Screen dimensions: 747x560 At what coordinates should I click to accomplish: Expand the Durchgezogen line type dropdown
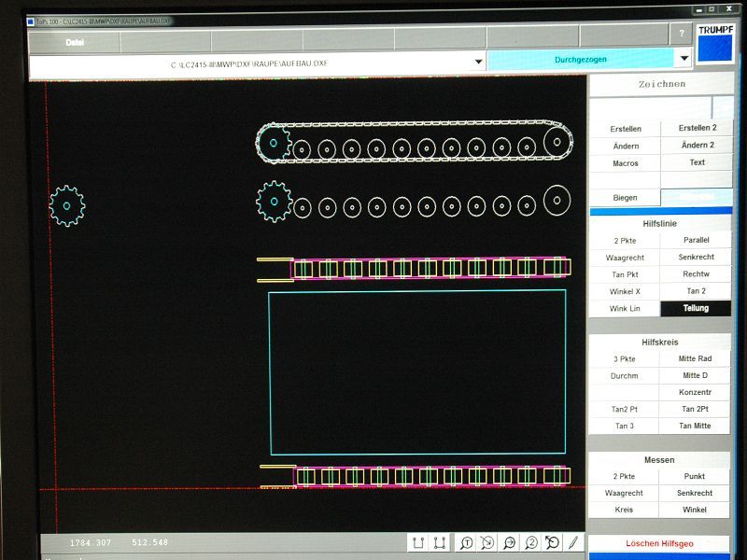684,60
